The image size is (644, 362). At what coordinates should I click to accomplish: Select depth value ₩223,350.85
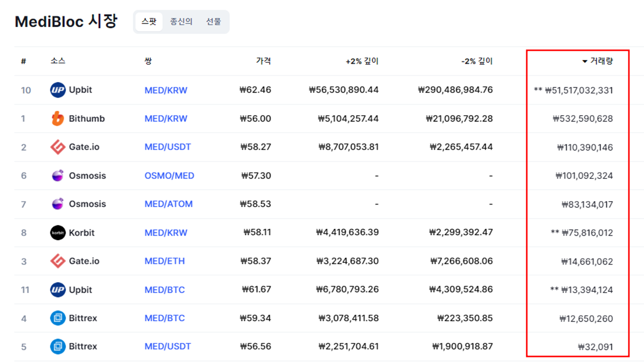[x=465, y=318]
